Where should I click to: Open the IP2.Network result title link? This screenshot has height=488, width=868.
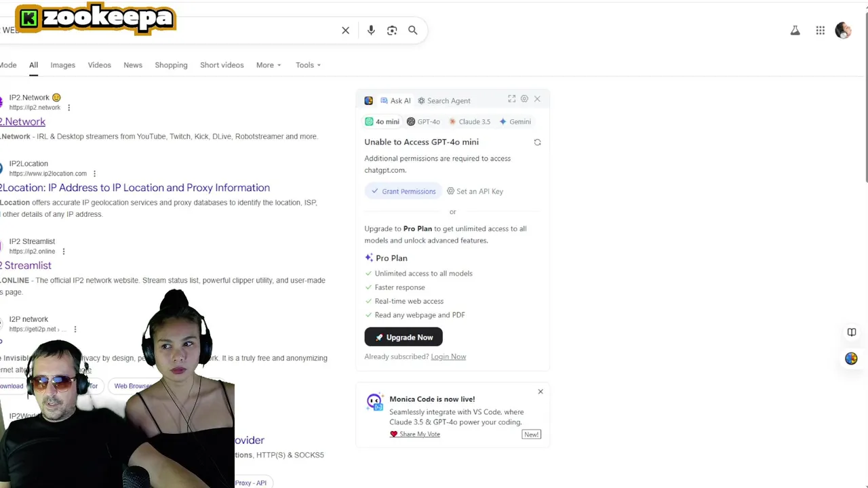click(22, 121)
